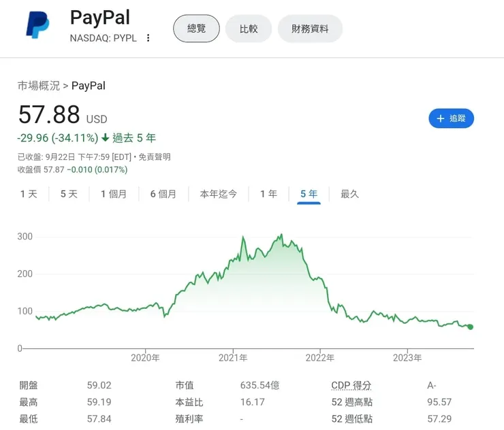The width and height of the screenshot is (504, 430).
Task: Click the 200 y-axis label
Action: coord(25,274)
